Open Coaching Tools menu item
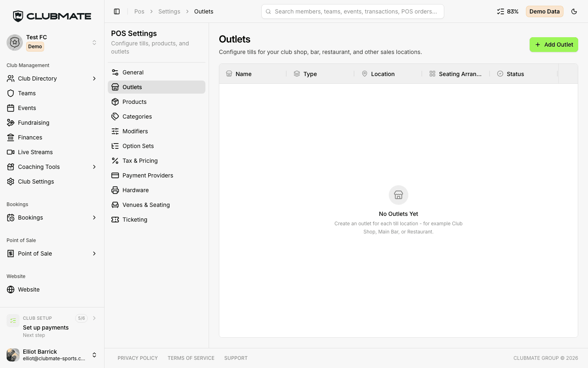Viewport: 588px width, 368px height. pos(52,167)
